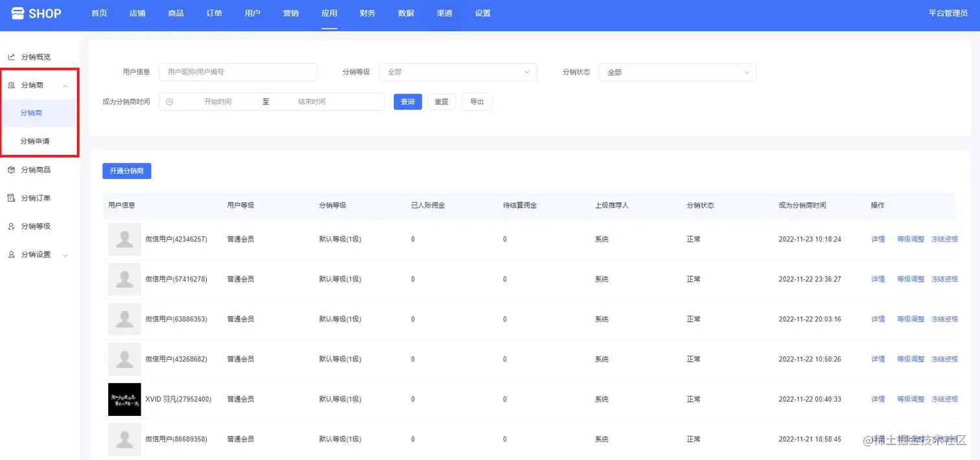Click the 开通分销商 button

126,171
